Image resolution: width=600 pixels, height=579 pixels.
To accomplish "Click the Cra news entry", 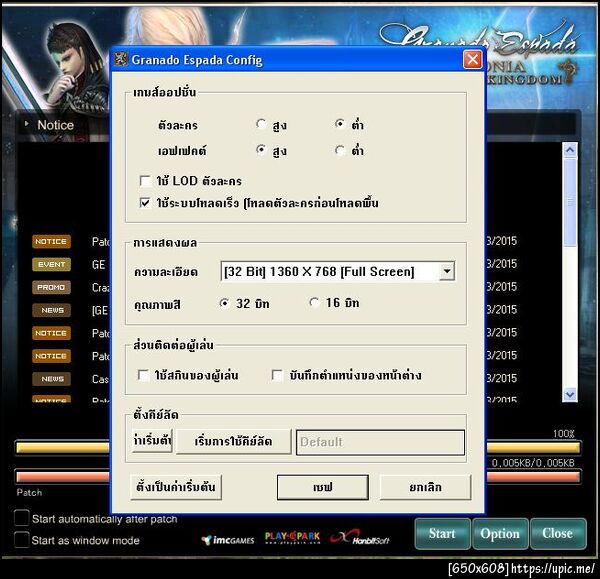I will (101, 287).
